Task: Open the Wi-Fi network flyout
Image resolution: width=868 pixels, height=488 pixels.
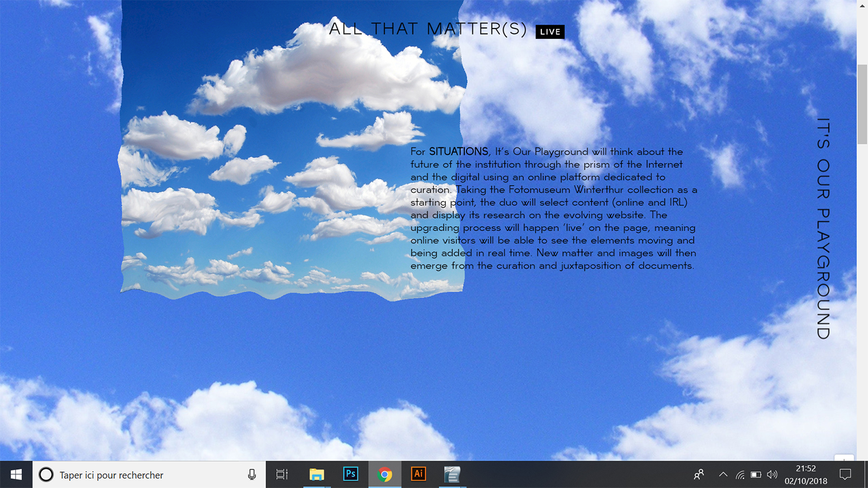Action: pyautogui.click(x=740, y=475)
